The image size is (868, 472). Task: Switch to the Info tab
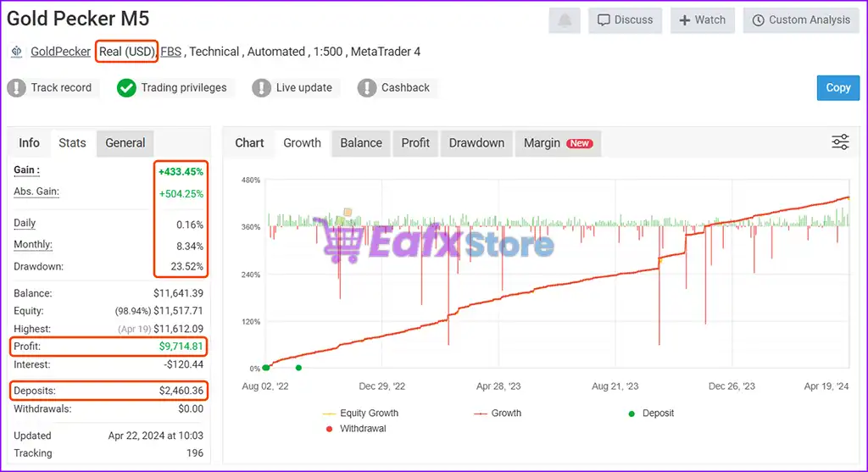(x=29, y=142)
